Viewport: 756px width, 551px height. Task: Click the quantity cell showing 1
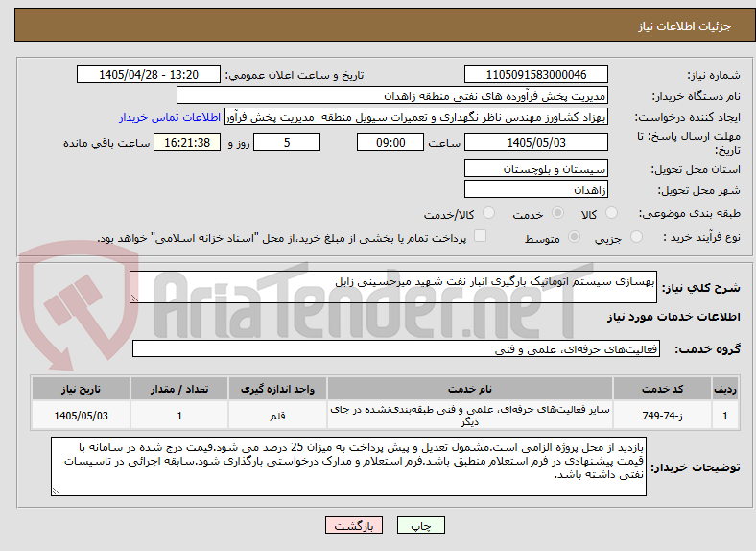(179, 416)
